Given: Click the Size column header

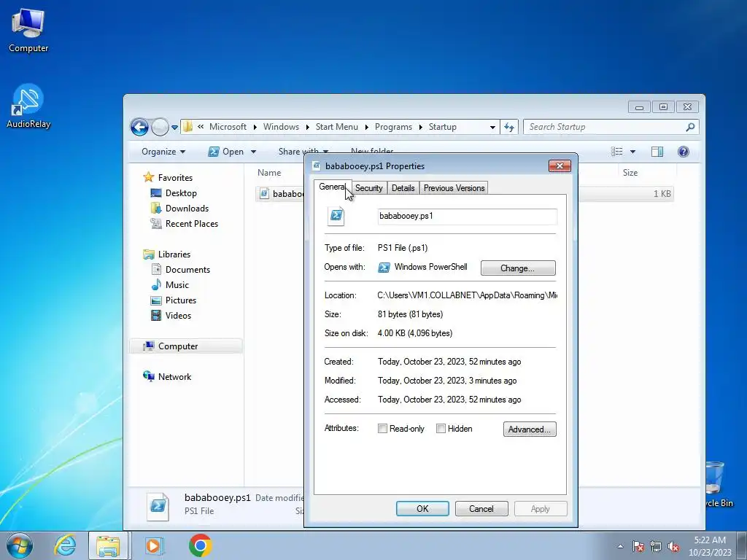Looking at the screenshot, I should click(x=630, y=173).
